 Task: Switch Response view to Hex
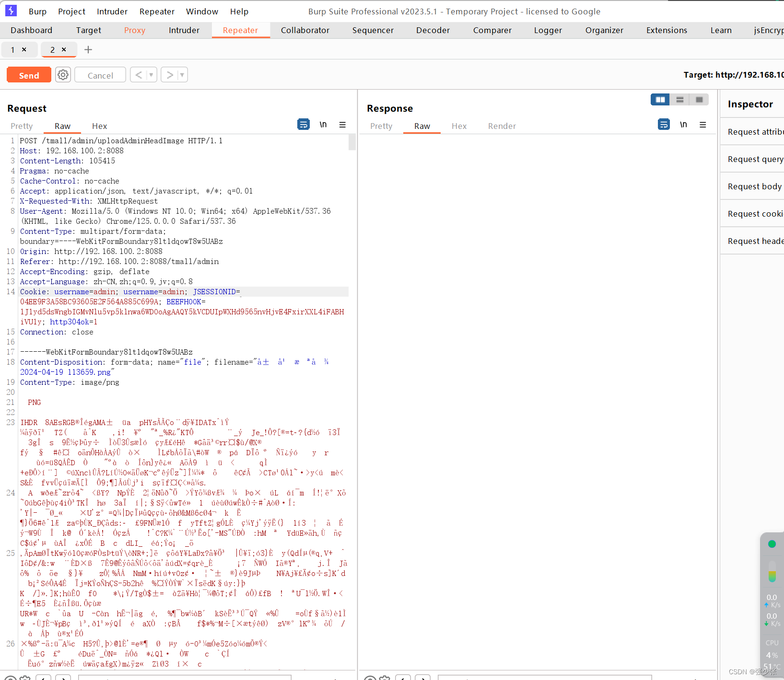click(459, 126)
